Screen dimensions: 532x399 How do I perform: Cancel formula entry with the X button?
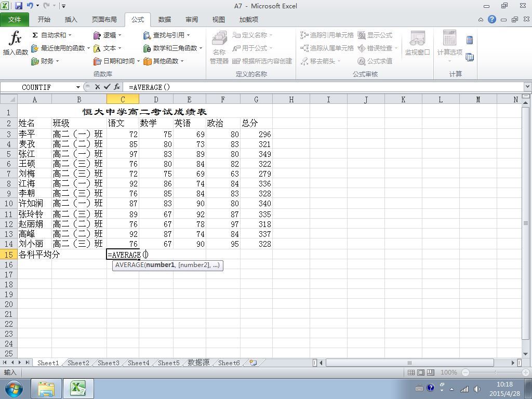[x=97, y=87]
